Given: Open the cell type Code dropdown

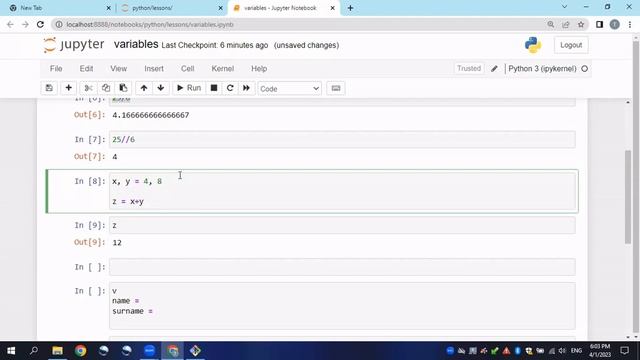Looking at the screenshot, I should (x=289, y=89).
